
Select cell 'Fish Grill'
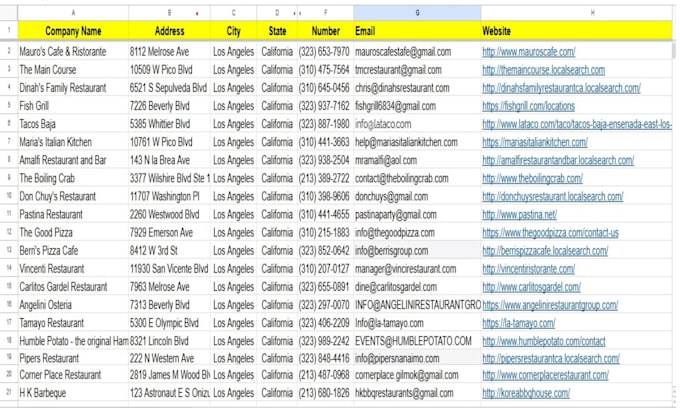[73, 106]
